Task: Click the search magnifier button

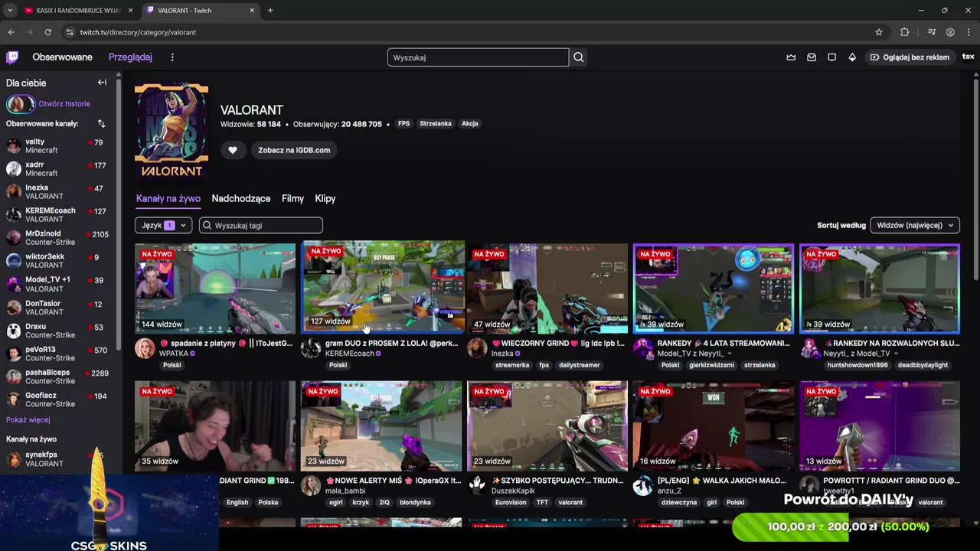Action: point(579,57)
